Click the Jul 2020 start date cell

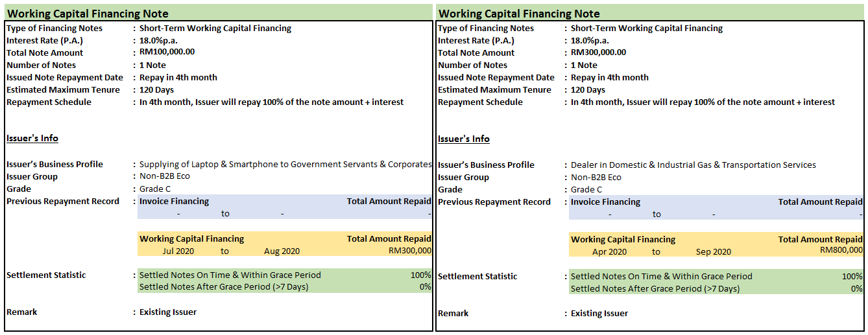178,251
